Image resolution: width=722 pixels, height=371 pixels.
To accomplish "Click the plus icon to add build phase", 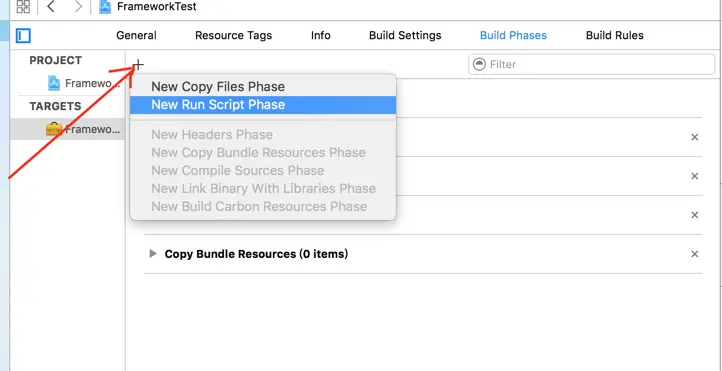I will pos(138,65).
